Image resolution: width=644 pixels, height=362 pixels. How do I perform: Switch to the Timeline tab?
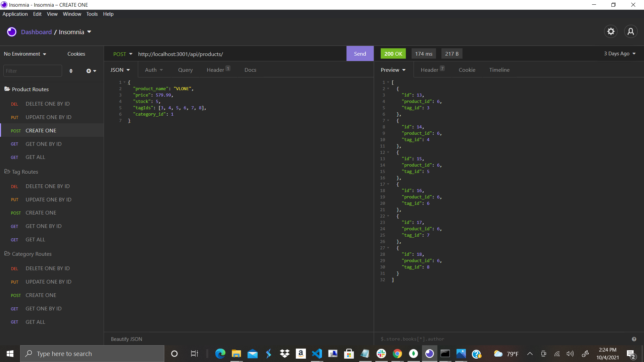[x=499, y=70]
